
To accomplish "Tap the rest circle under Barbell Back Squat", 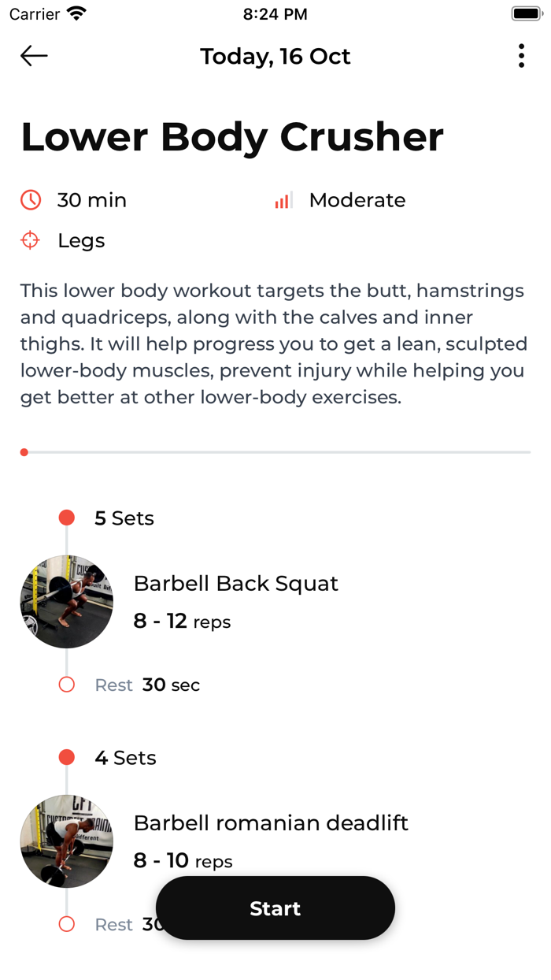I will coord(66,684).
